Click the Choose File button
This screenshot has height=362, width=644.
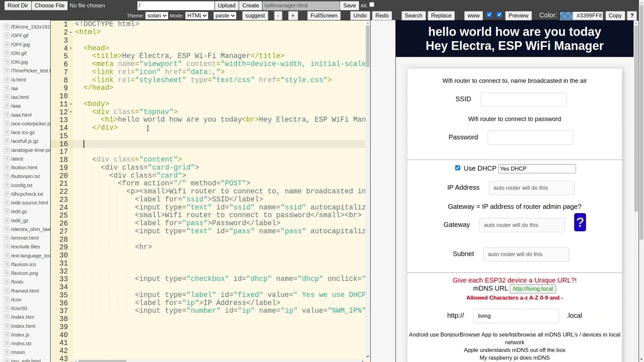point(49,6)
